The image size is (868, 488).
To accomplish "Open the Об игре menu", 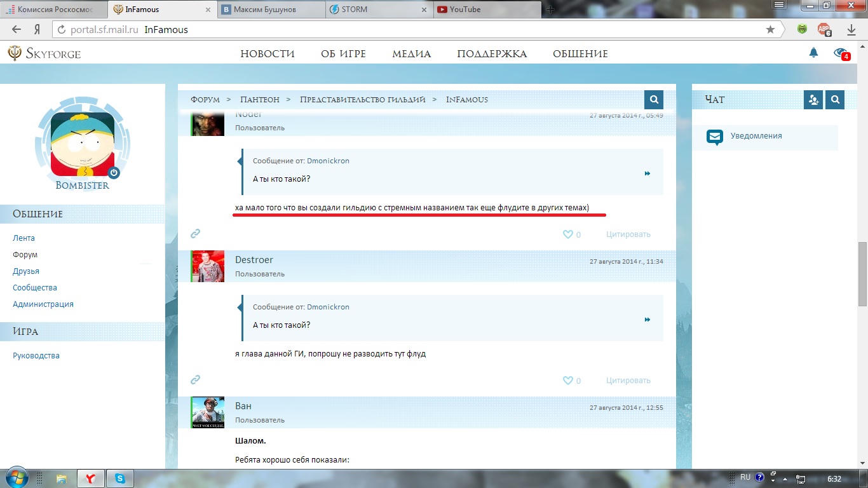I will (x=343, y=54).
